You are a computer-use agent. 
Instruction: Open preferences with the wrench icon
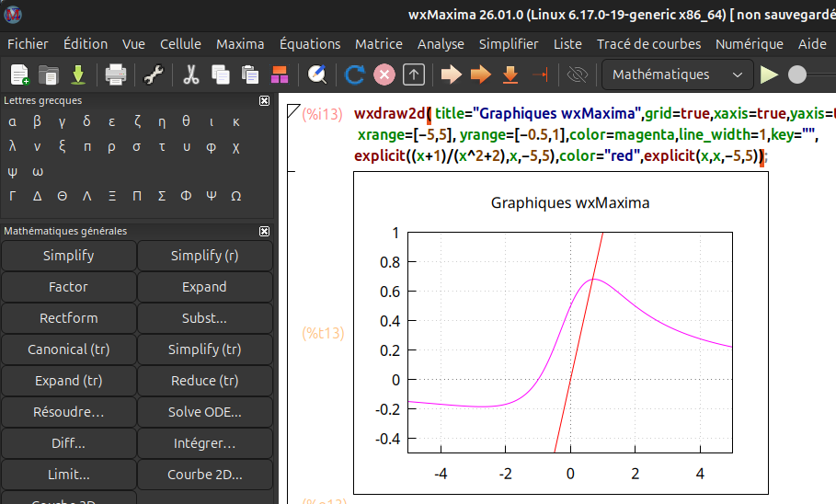coord(154,74)
